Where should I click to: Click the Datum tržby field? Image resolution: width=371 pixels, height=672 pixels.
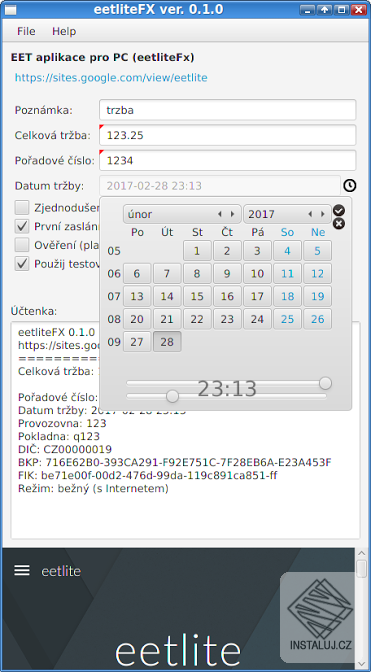220,186
